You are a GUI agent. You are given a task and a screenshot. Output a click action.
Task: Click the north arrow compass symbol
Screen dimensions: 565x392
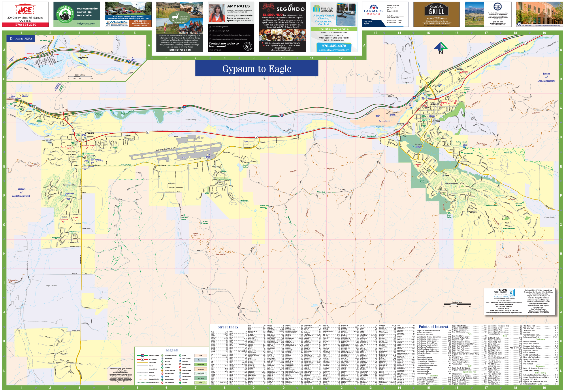pyautogui.click(x=440, y=47)
